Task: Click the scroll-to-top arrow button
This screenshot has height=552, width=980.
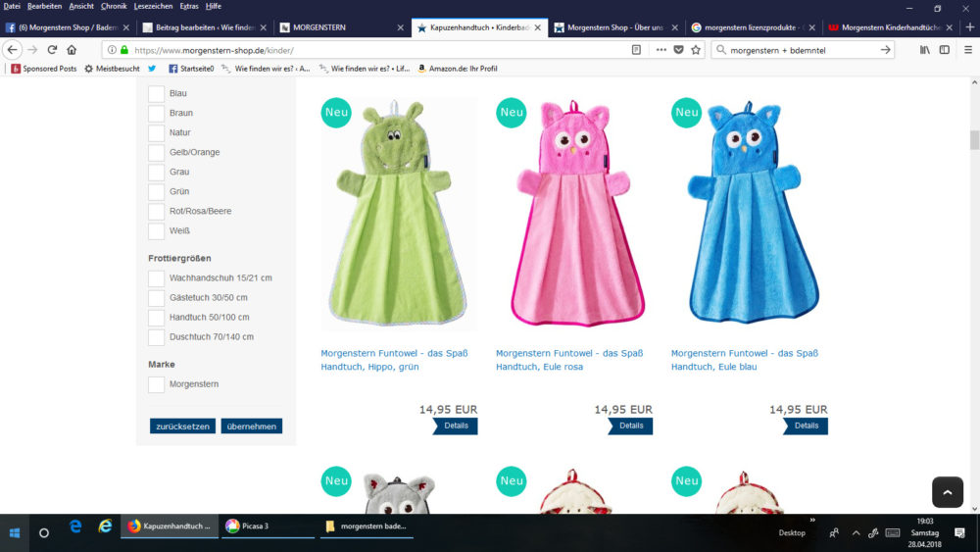Action: click(948, 492)
